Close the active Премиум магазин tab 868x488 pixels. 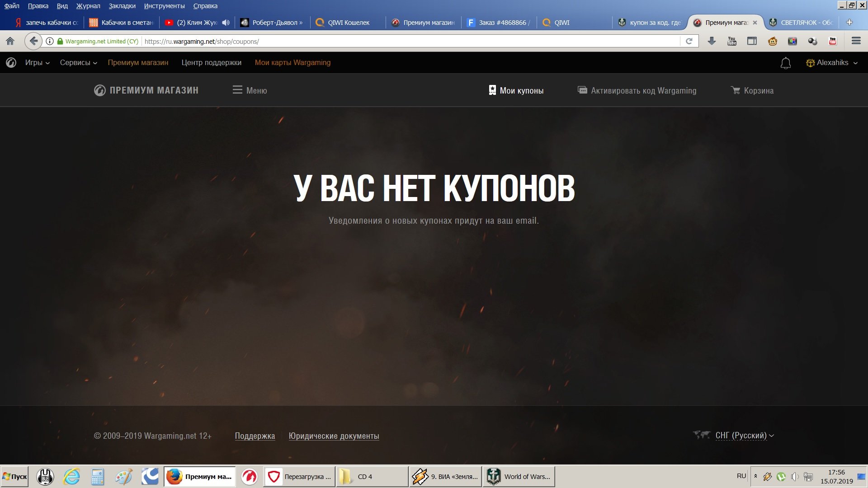755,23
